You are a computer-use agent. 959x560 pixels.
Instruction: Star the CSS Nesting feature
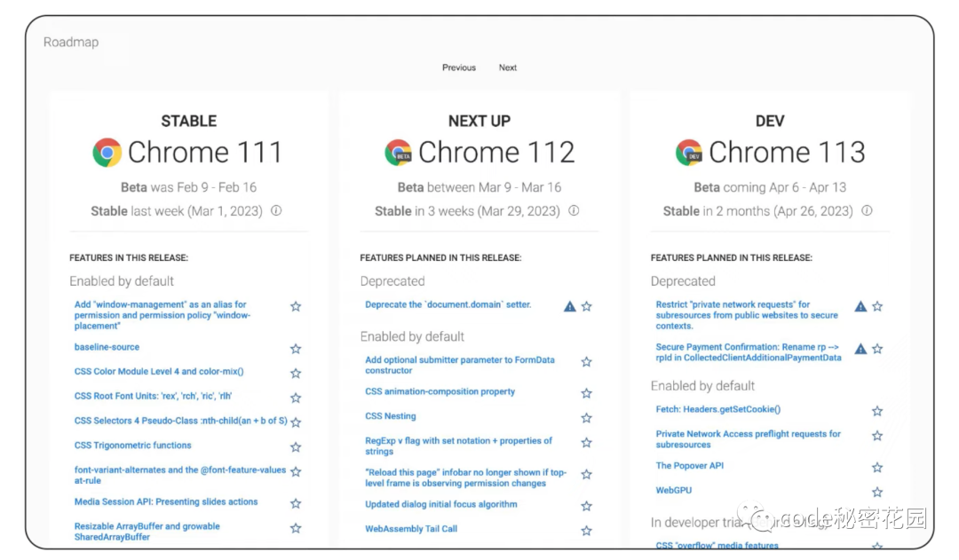tap(587, 417)
